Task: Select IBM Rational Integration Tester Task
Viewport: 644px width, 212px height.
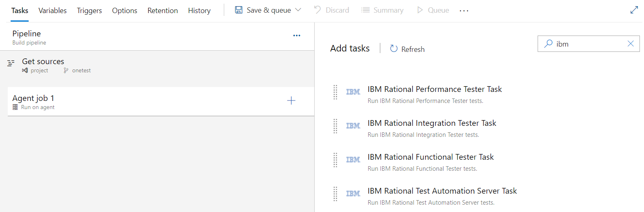Action: click(x=432, y=123)
